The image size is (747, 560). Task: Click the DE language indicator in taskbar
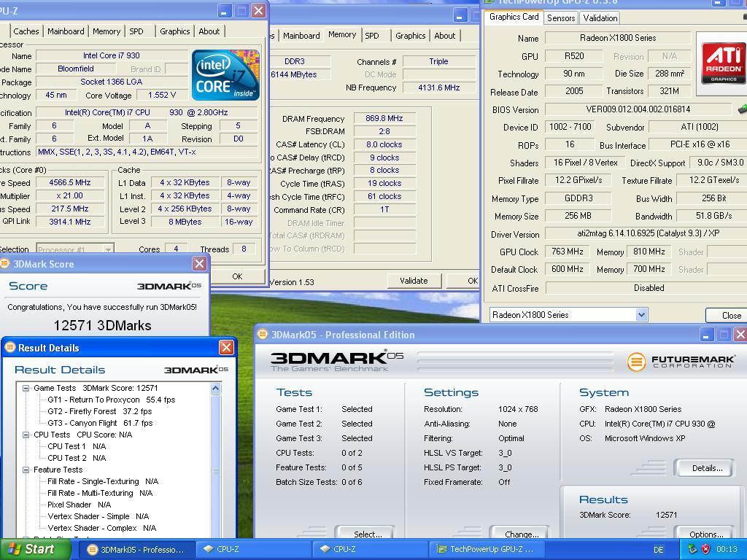point(659,550)
